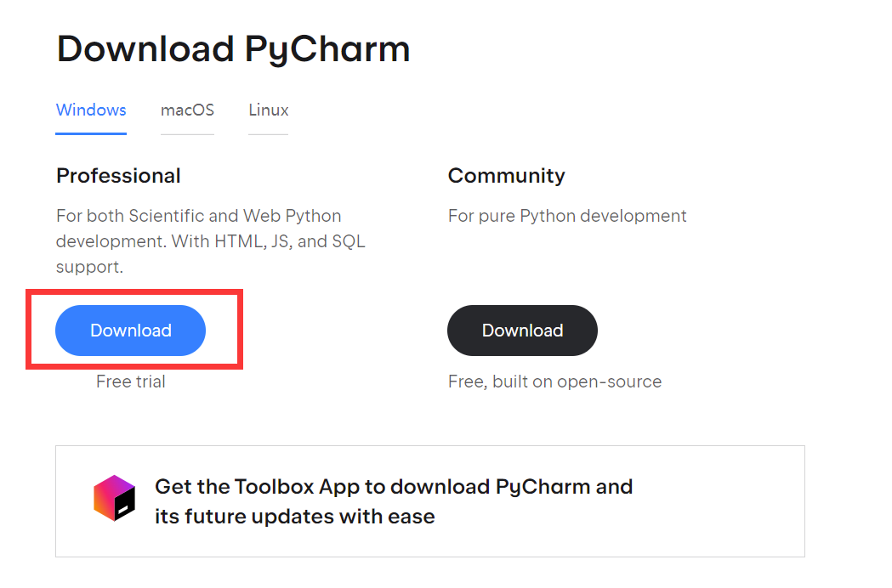The image size is (892, 588).
Task: Switch to the Linux tab
Action: click(268, 110)
